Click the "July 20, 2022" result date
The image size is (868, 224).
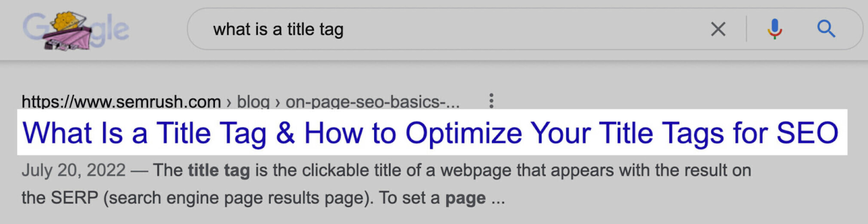click(73, 170)
